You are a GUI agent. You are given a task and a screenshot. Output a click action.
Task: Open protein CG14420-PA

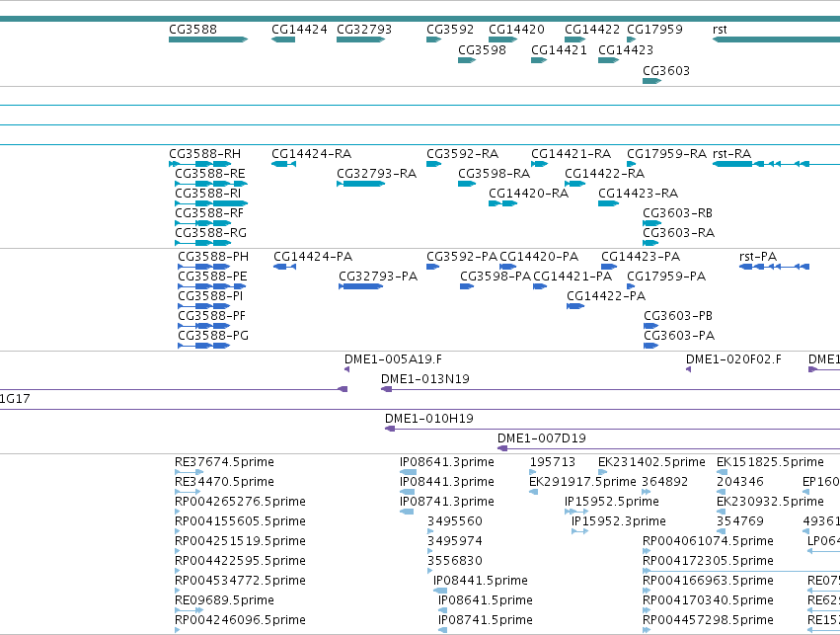tap(539, 257)
